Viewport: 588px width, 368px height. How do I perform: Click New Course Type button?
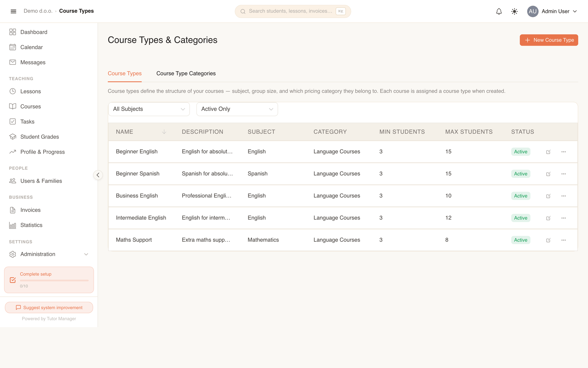[549, 40]
